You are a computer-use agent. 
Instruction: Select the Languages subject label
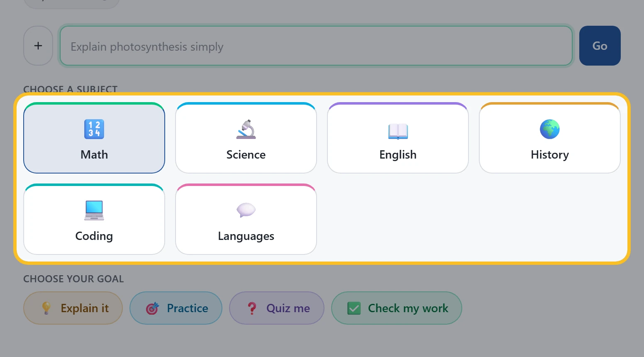(246, 236)
